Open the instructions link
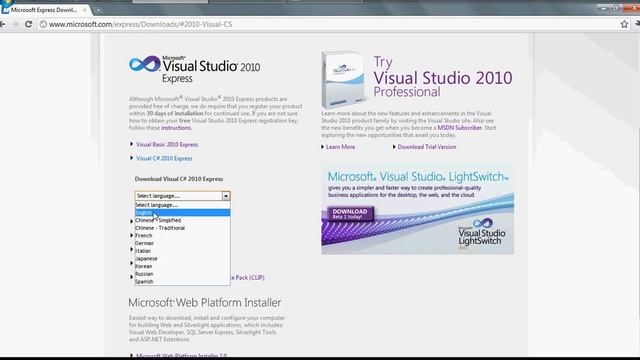 click(x=176, y=128)
